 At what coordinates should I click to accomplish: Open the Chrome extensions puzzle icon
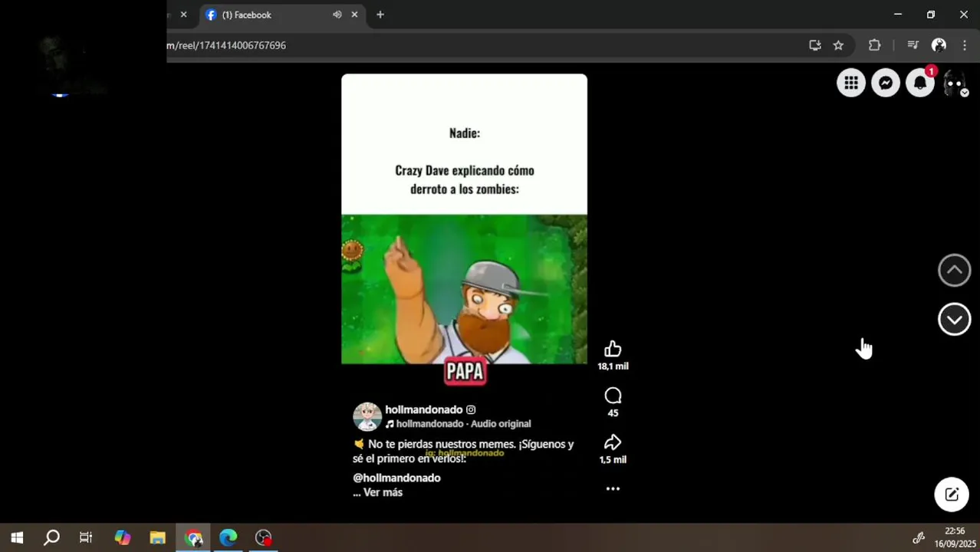point(874,45)
